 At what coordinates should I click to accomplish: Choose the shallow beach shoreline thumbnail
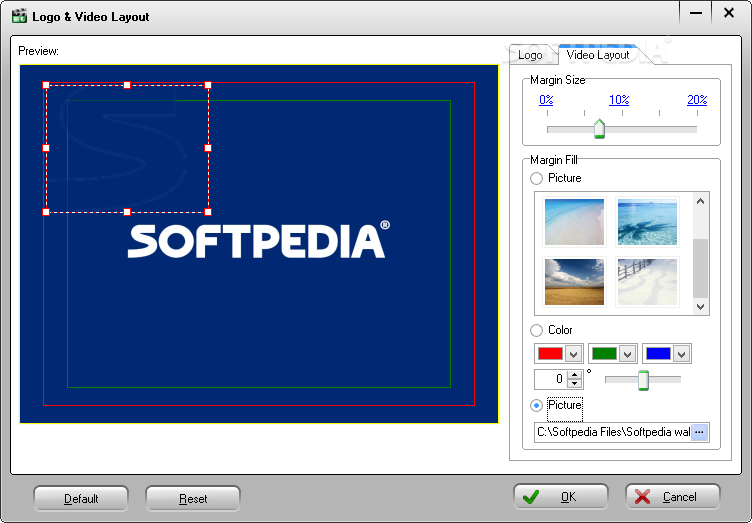pos(574,222)
